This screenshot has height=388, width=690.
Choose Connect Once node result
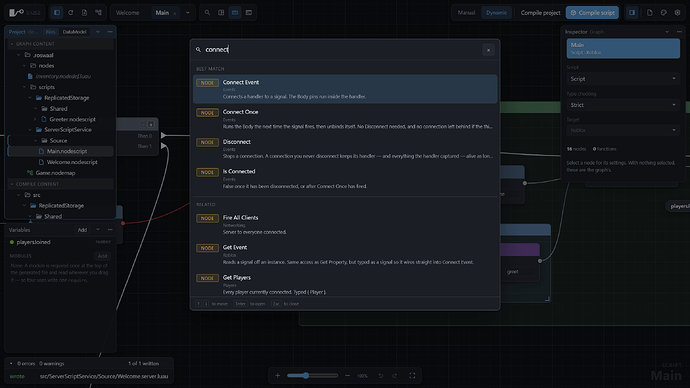click(345, 119)
